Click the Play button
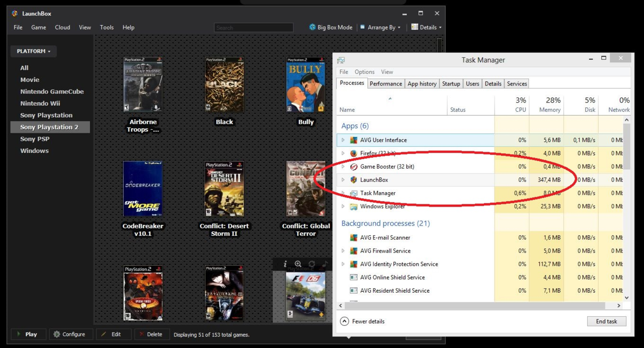This screenshot has height=348, width=644. [29, 334]
